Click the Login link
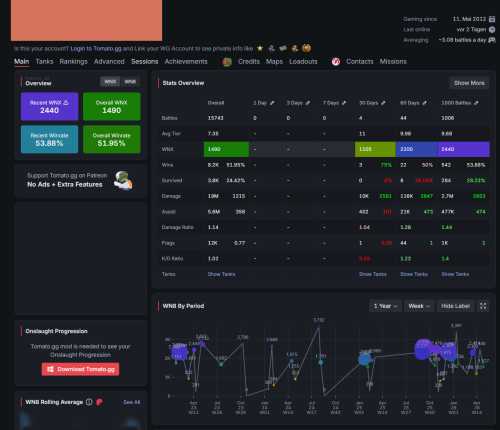The height and width of the screenshot is (430, 500). point(78,49)
